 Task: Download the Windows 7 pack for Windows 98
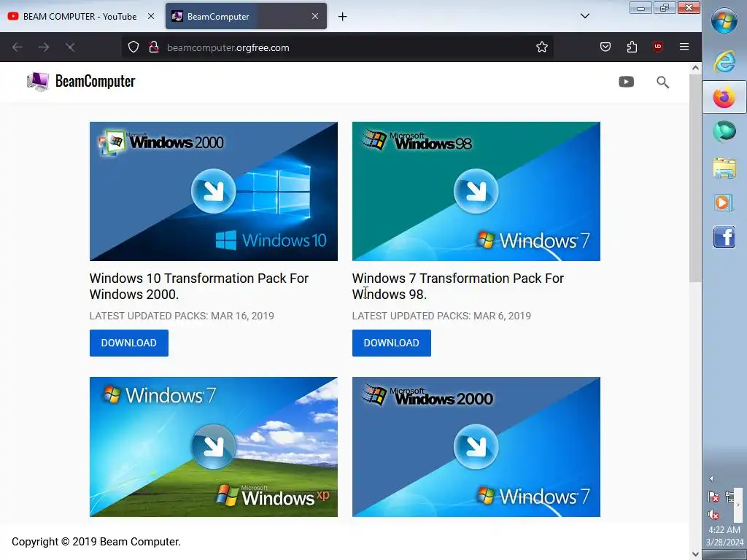click(x=391, y=343)
